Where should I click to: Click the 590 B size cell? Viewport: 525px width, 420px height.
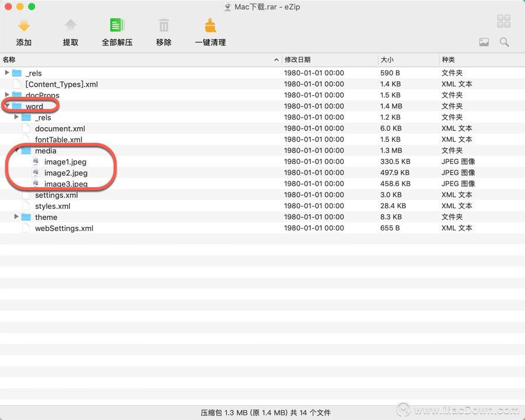click(390, 73)
